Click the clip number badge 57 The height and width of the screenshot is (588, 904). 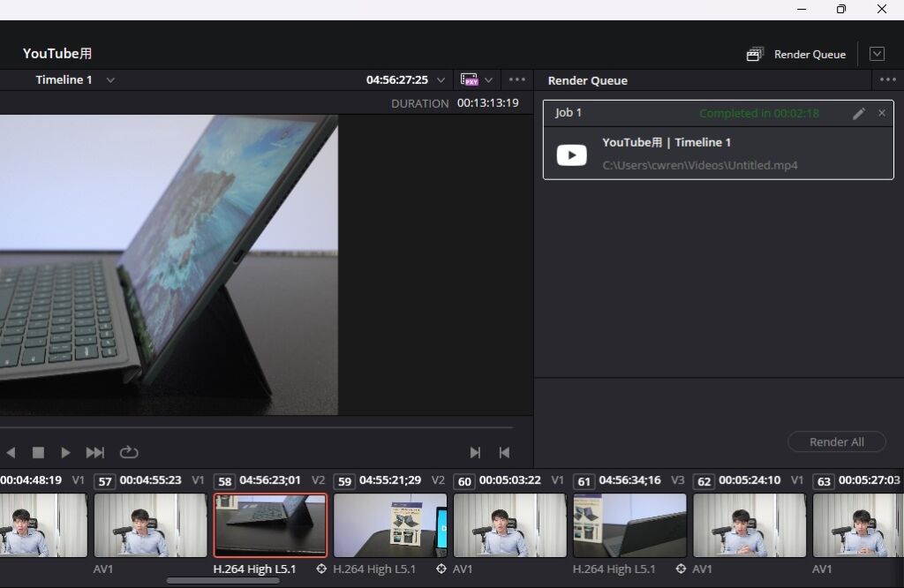pyautogui.click(x=105, y=481)
